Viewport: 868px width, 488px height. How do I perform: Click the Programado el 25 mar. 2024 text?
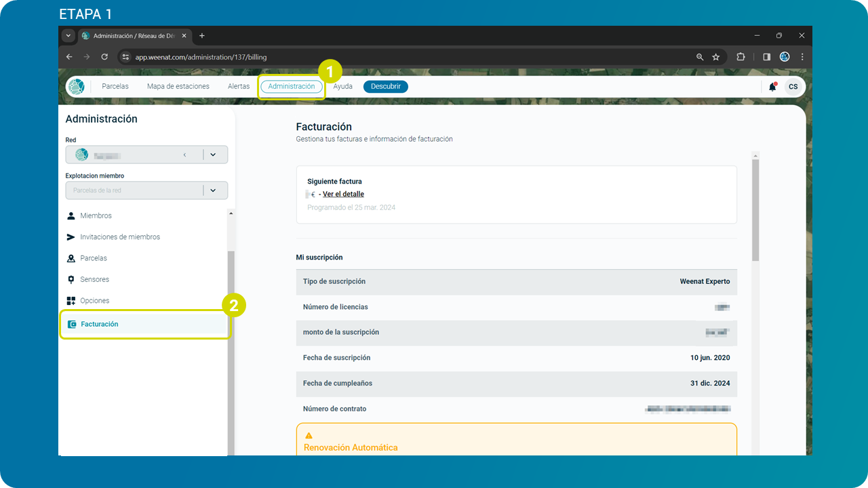point(351,207)
